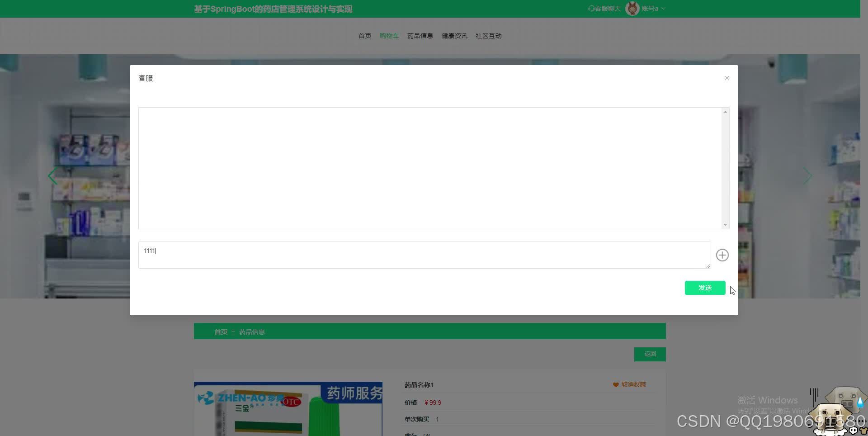Image resolution: width=868 pixels, height=436 pixels.
Task: Click the 发送 send button
Action: tap(705, 288)
